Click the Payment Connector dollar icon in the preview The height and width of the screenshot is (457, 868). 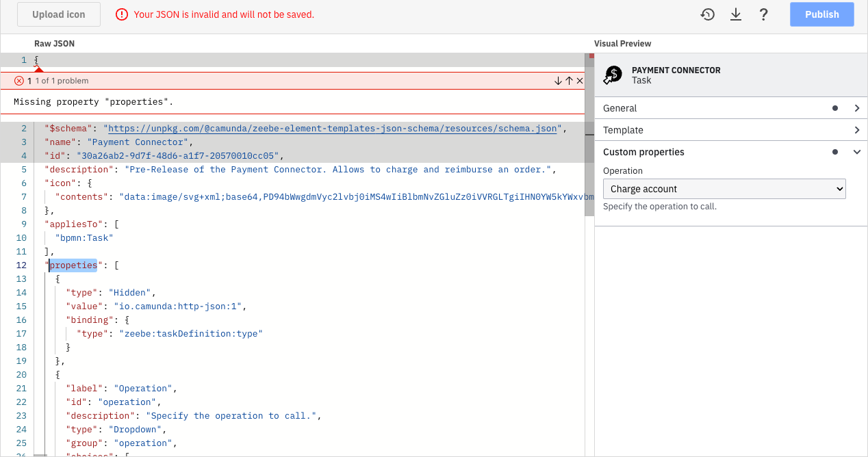coord(613,75)
